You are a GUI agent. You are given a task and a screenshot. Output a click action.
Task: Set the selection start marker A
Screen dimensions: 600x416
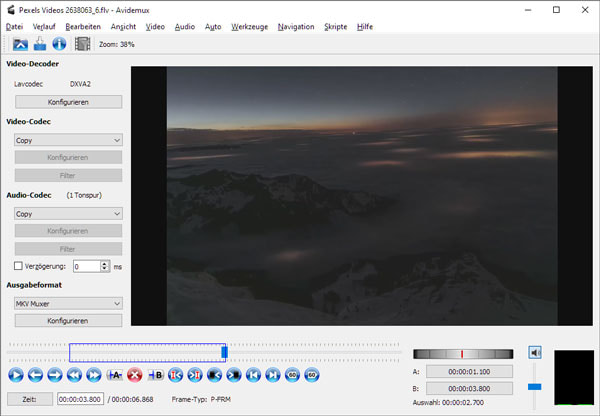(x=115, y=375)
